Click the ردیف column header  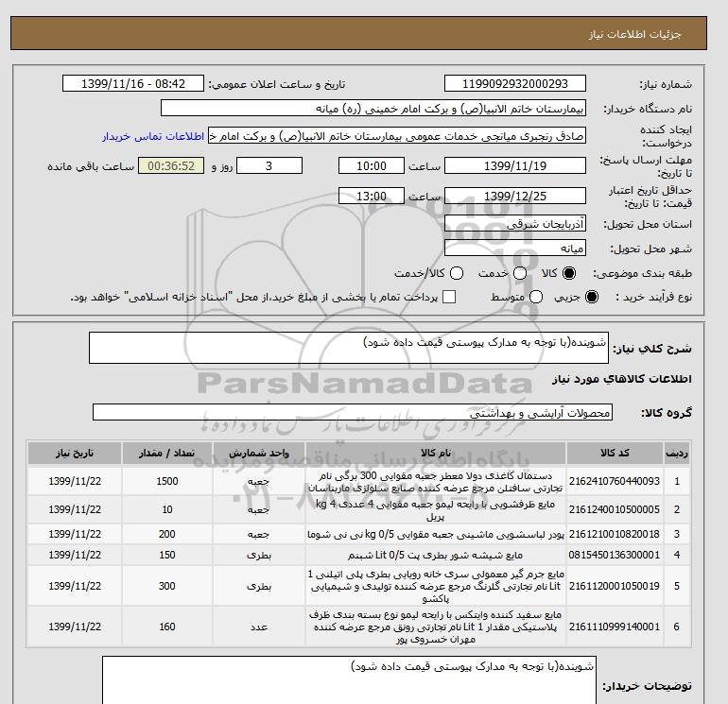tap(676, 453)
